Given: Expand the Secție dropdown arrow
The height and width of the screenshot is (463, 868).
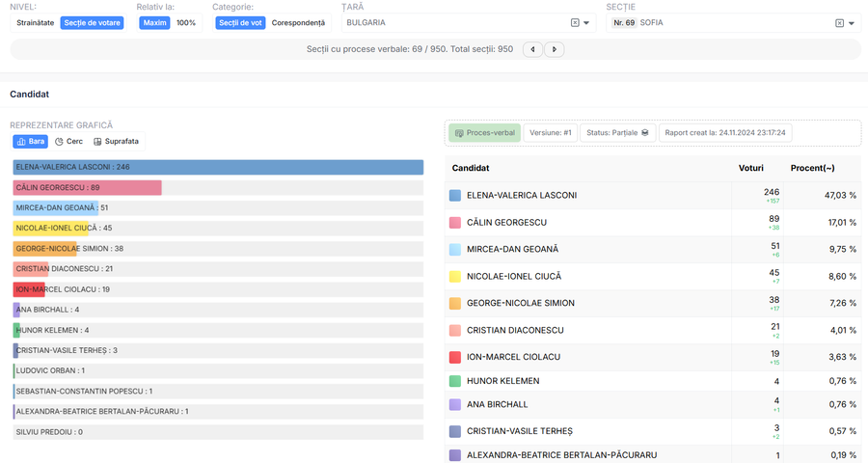Looking at the screenshot, I should click(852, 23).
